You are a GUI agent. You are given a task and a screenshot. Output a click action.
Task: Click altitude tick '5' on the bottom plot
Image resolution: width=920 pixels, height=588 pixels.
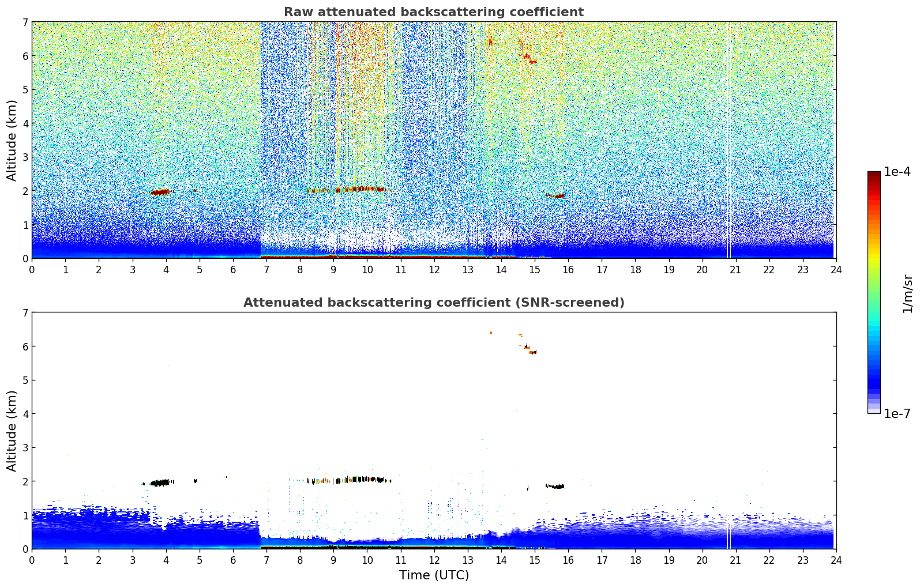pyautogui.click(x=25, y=380)
